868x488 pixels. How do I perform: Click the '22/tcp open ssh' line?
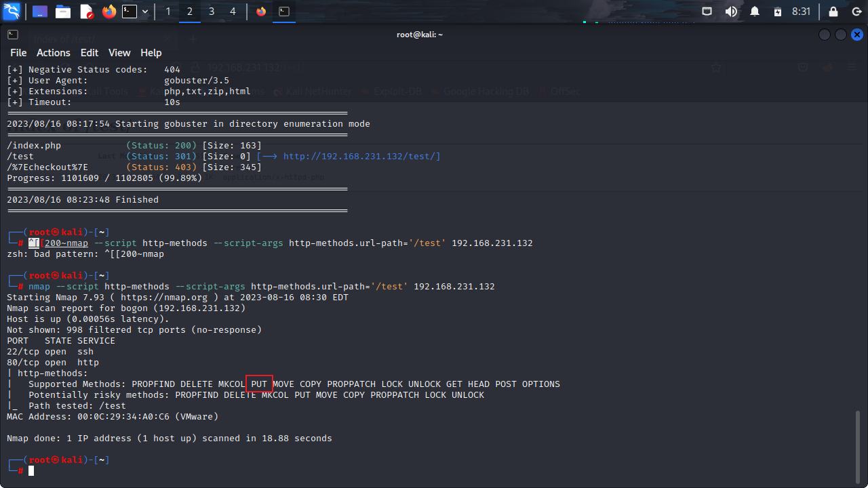(50, 352)
